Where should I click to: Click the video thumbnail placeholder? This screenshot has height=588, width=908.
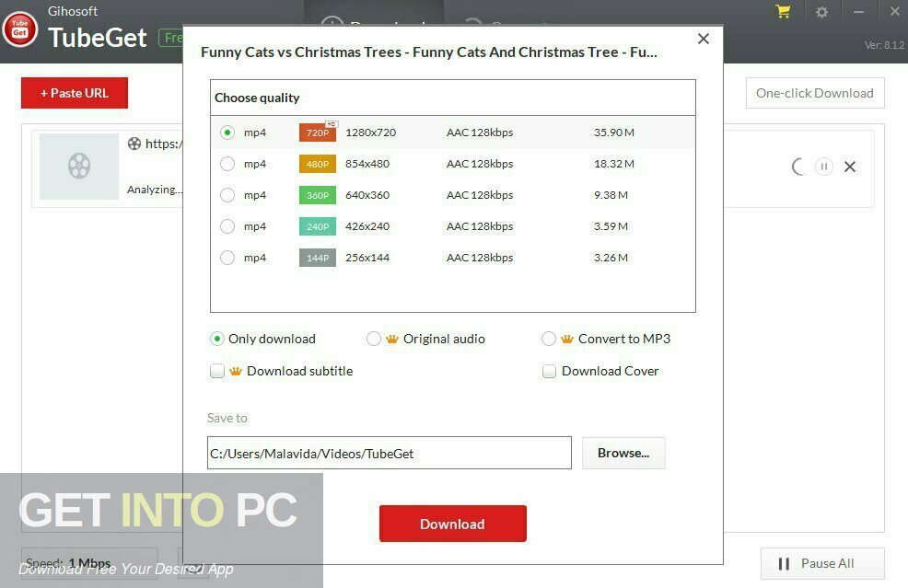click(79, 167)
